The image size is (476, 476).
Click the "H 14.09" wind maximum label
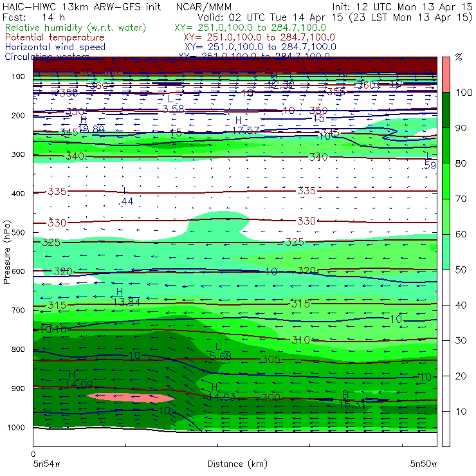coord(79,379)
